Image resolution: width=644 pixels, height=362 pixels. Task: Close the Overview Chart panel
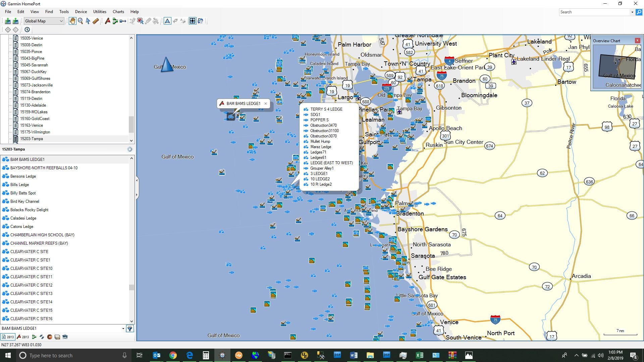[637, 41]
